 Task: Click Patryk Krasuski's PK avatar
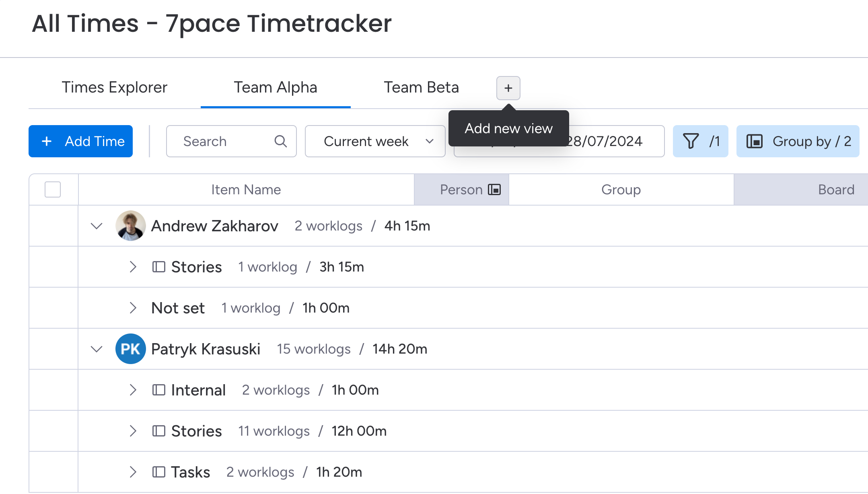click(130, 349)
